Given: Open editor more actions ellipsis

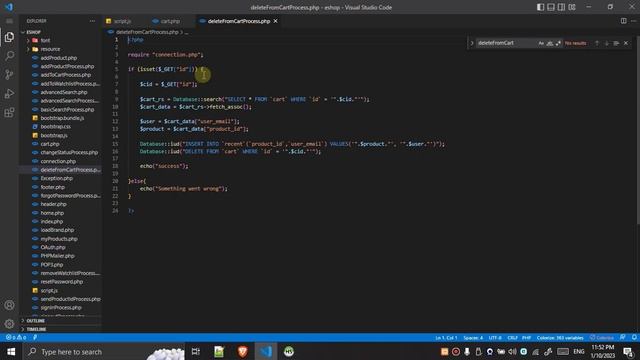Looking at the screenshot, I should click(633, 21).
